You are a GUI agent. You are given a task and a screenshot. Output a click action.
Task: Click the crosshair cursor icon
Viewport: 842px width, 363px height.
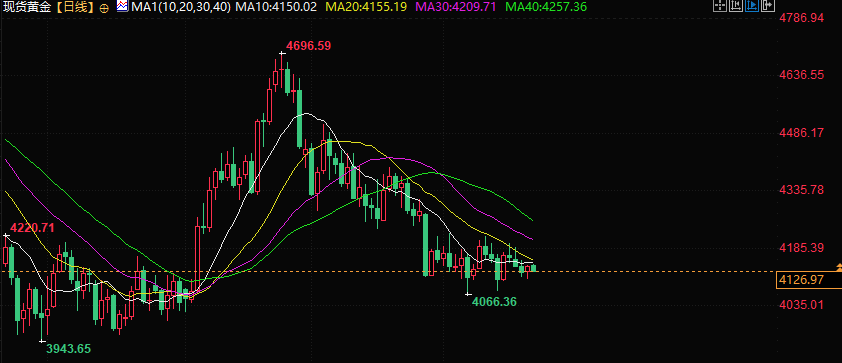tap(720, 6)
